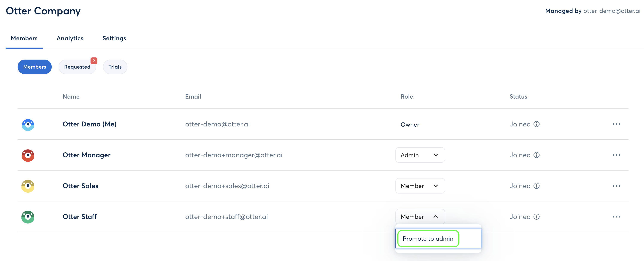Click info icon next to Otter Staff Joined status
This screenshot has width=644, height=261.
(x=537, y=217)
